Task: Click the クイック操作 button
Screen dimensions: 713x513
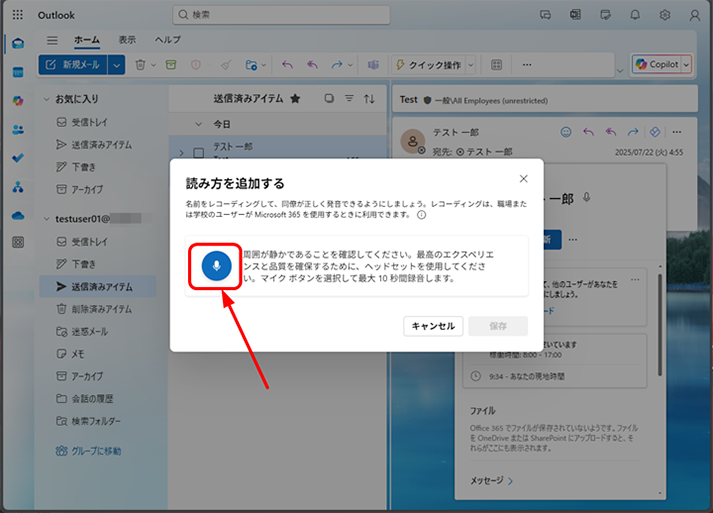Action: (428, 65)
